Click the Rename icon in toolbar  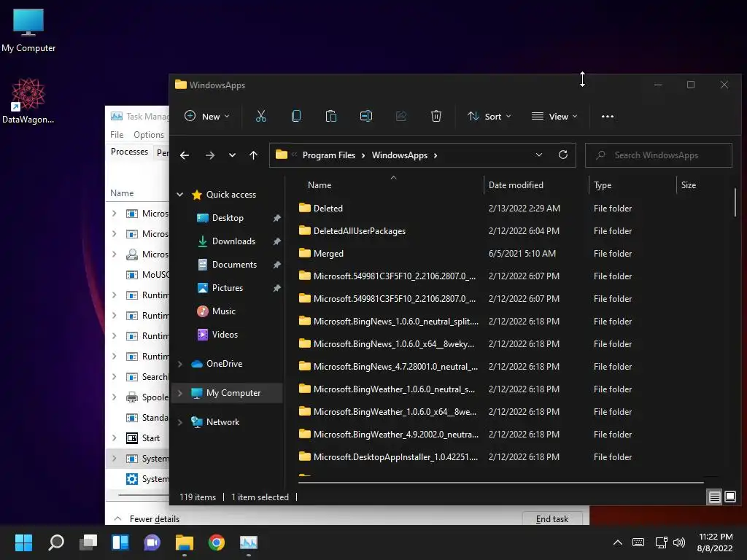click(x=366, y=116)
